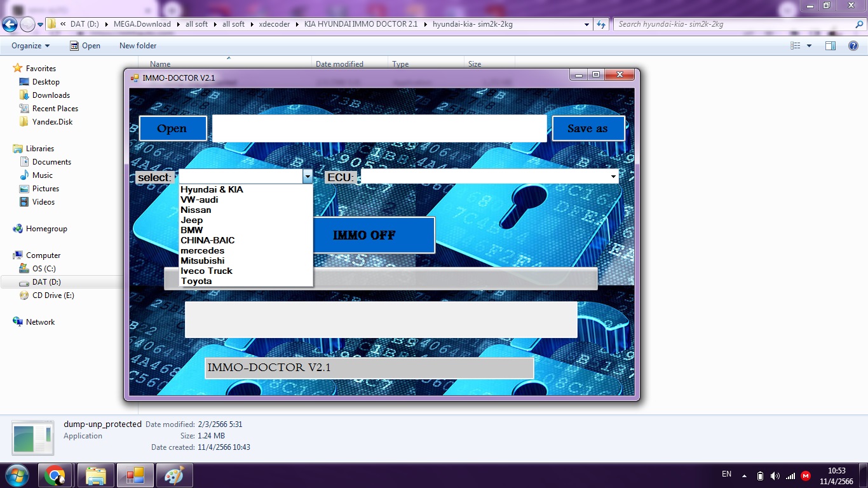Open the recent pages dropdown arrow

[40, 25]
